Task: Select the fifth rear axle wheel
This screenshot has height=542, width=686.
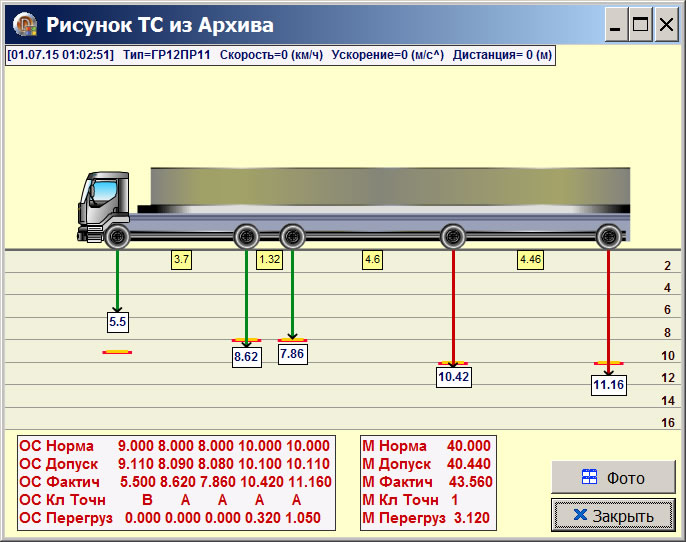Action: (x=608, y=237)
